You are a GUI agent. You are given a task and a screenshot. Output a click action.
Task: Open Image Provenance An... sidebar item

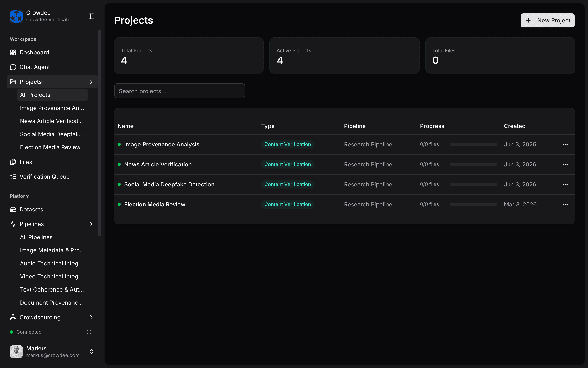tap(52, 108)
